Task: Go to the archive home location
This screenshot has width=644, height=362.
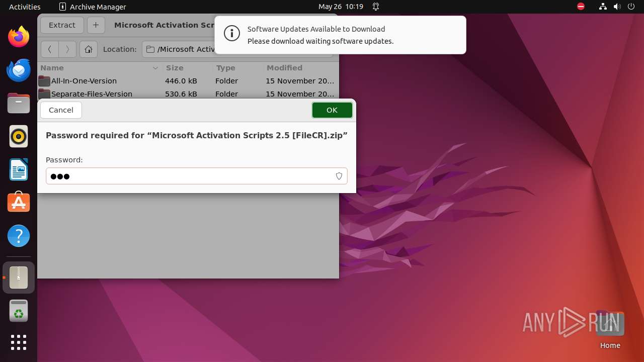Action: [x=89, y=49]
